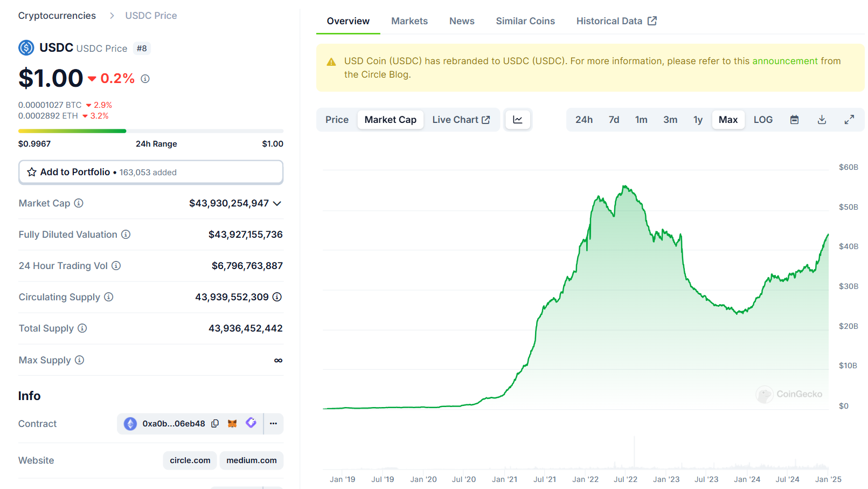Expand Market Cap value chevron

click(x=277, y=204)
